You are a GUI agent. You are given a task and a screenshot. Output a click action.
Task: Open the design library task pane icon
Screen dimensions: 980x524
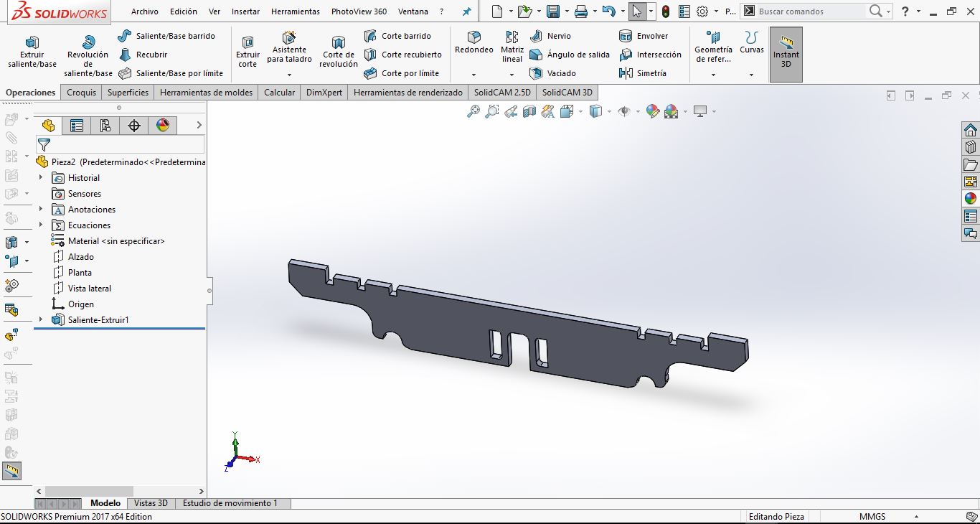971,147
